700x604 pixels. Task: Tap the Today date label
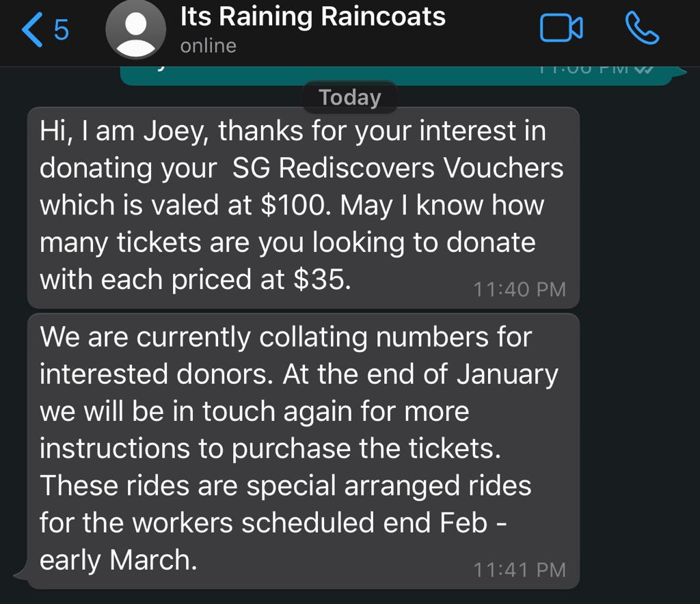coord(350,97)
